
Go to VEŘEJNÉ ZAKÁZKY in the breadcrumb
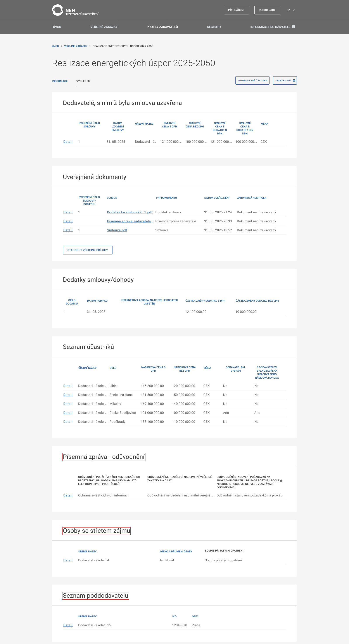[76, 46]
